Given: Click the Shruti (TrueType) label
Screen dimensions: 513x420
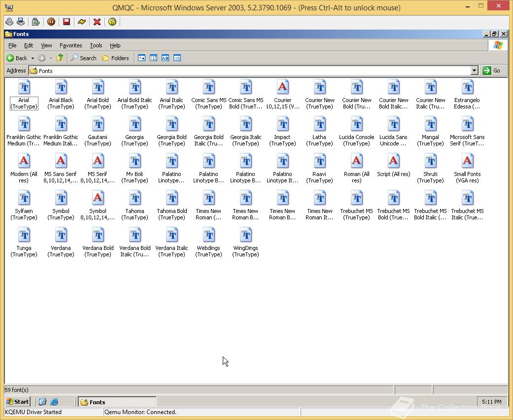Looking at the screenshot, I should coord(430,177).
